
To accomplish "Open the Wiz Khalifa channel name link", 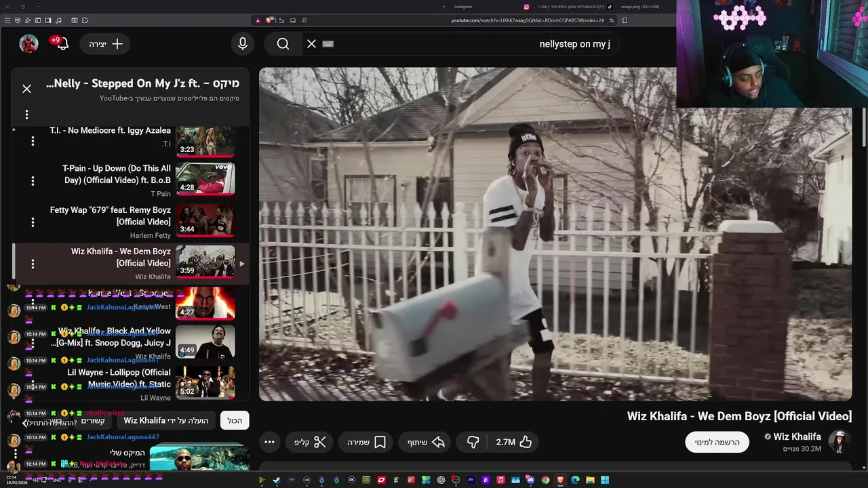I will (797, 436).
